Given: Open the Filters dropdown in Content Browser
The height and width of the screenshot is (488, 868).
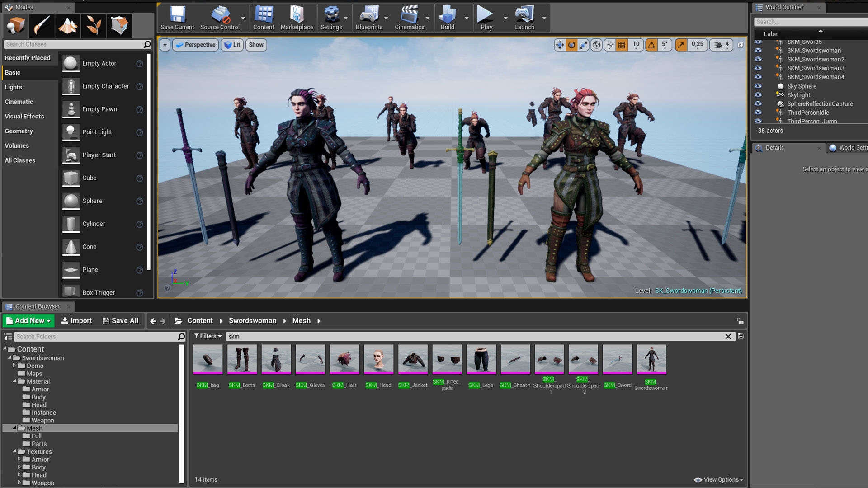Looking at the screenshot, I should [208, 336].
